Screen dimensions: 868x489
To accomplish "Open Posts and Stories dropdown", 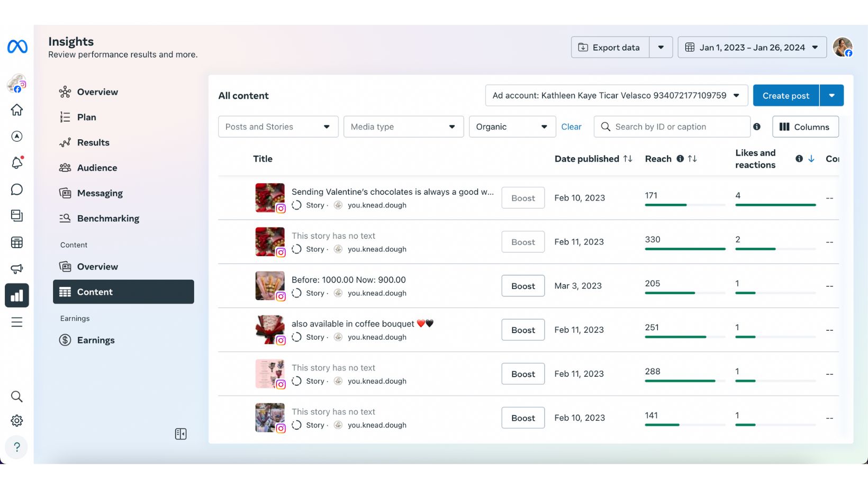I will click(x=278, y=127).
